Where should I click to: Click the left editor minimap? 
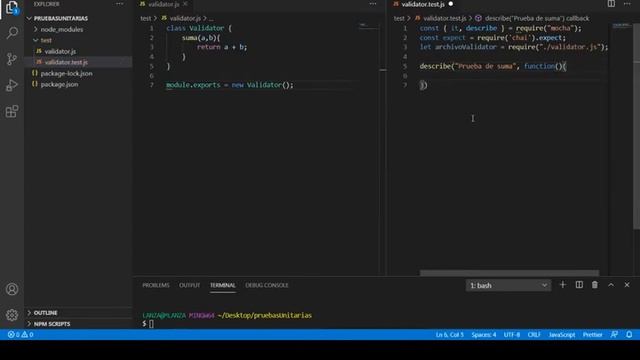(x=368, y=26)
